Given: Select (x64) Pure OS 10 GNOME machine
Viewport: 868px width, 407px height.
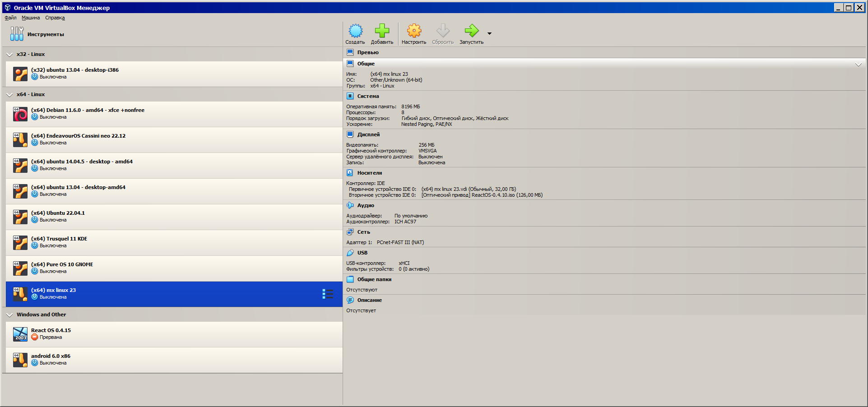Looking at the screenshot, I should 174,268.
